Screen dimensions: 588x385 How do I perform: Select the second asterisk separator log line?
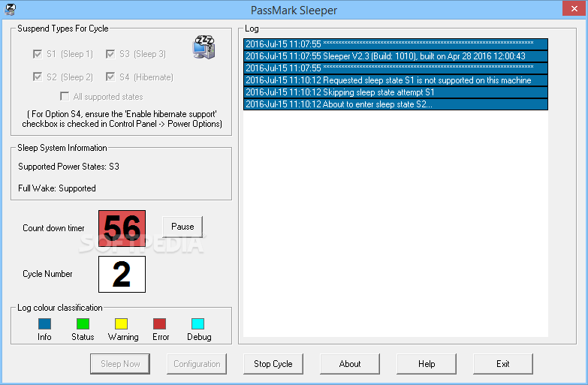pyautogui.click(x=396, y=68)
